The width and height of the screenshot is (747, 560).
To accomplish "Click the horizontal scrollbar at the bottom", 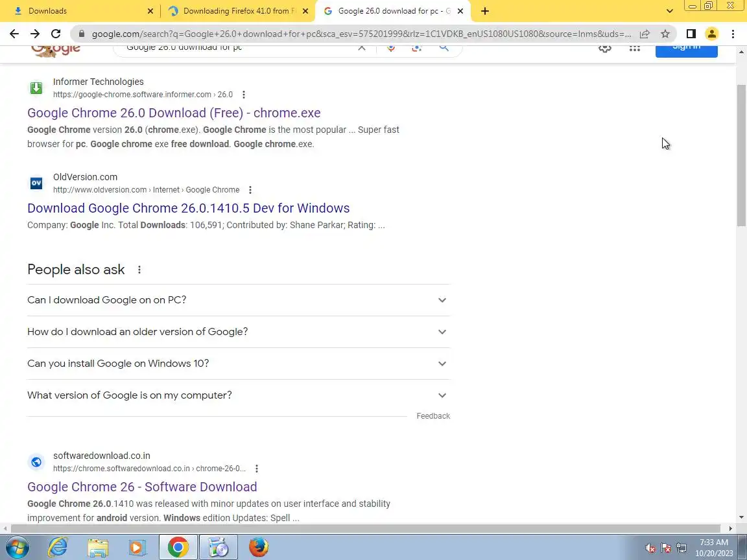I will click(366, 529).
